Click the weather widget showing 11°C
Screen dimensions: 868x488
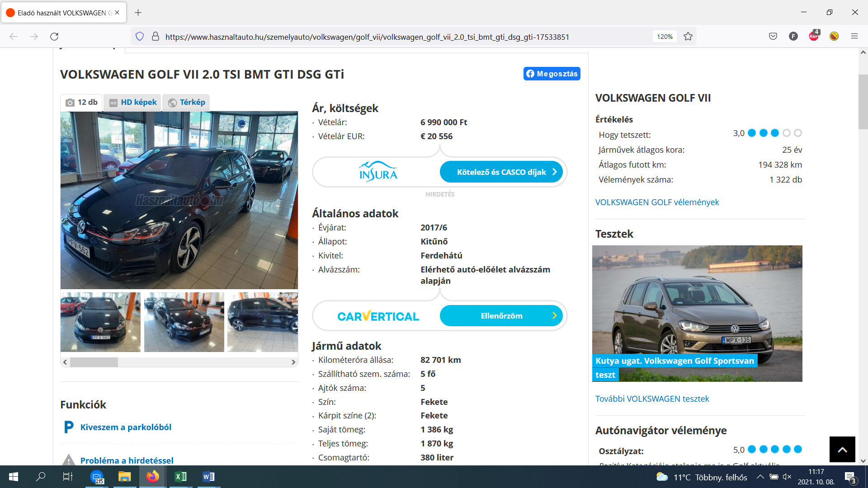(x=701, y=477)
